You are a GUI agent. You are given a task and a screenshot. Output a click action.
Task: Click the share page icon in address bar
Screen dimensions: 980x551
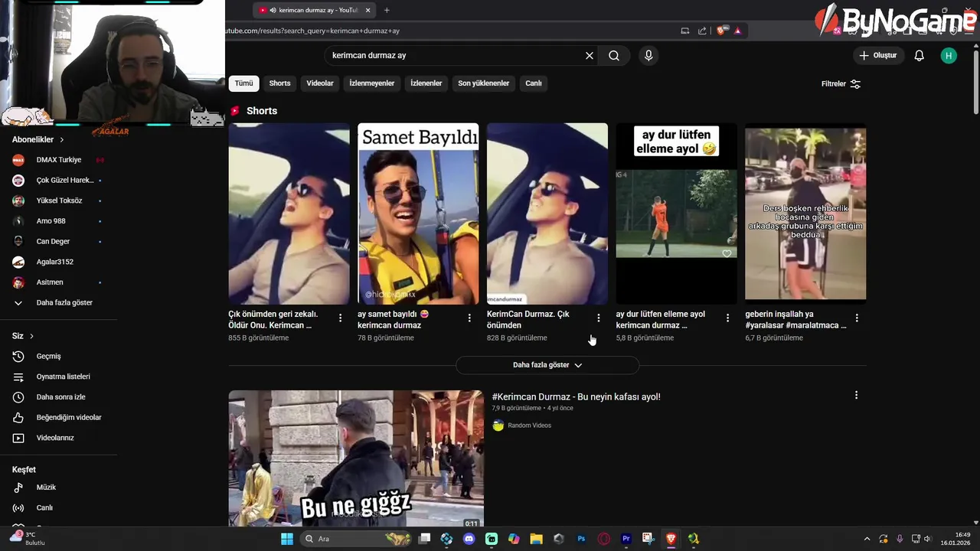click(x=702, y=31)
